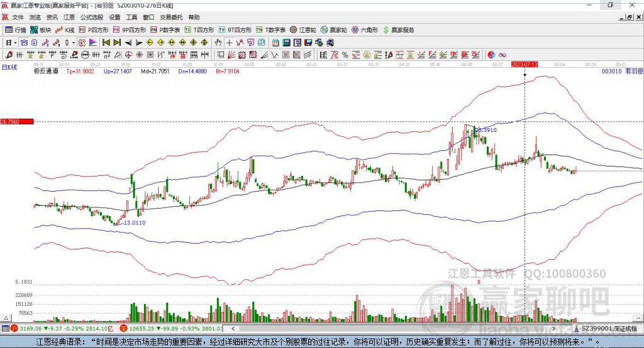Open the 帮助 menu
The width and height of the screenshot is (644, 348).
click(x=194, y=17)
